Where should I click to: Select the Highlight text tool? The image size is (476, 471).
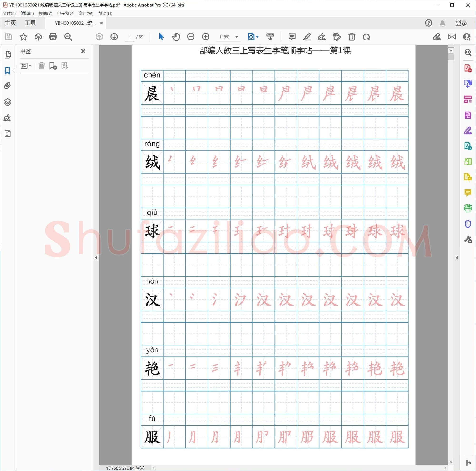pyautogui.click(x=307, y=37)
